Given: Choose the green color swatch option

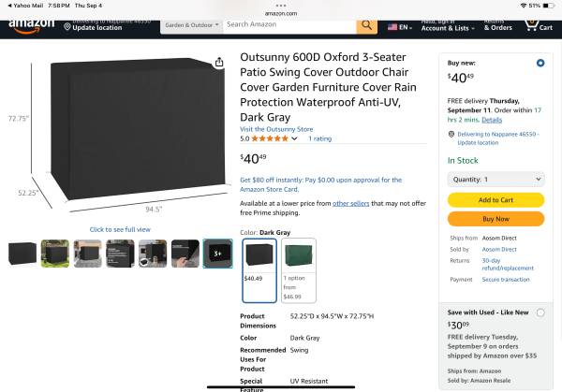Looking at the screenshot, I should pos(299,270).
